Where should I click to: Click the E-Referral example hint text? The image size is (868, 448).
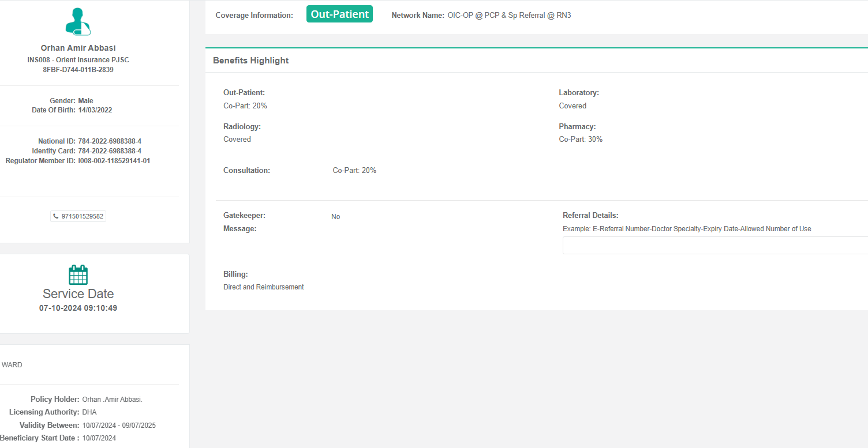[687, 229]
